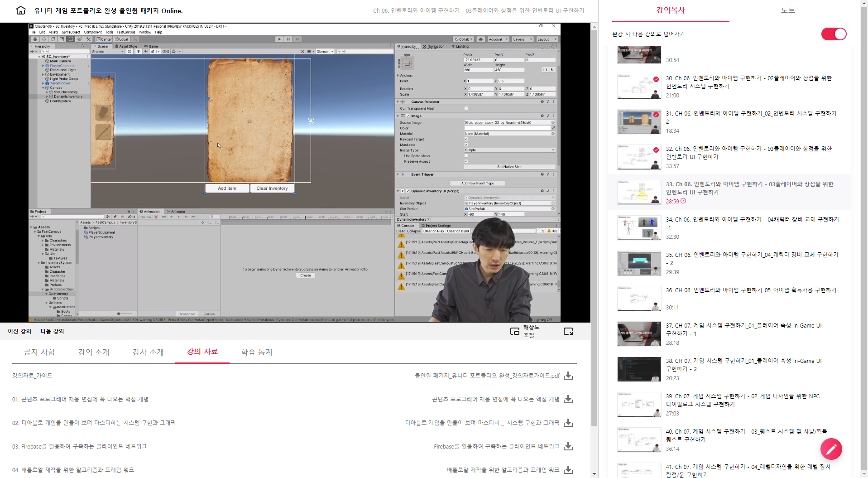
Task: Click the Unity Step button
Action: (297, 39)
